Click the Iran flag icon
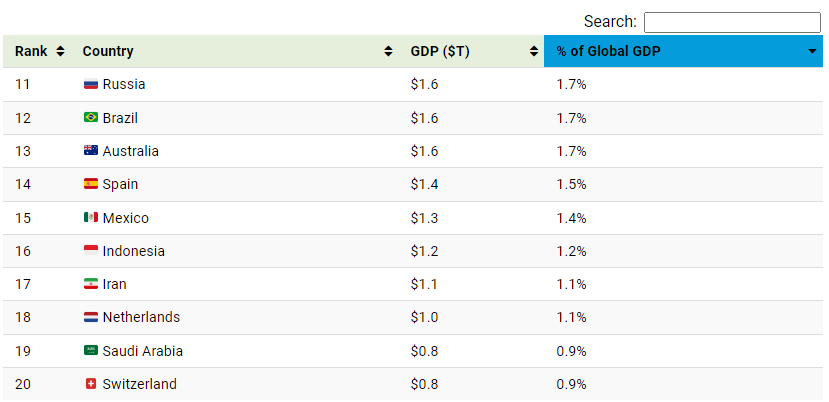The height and width of the screenshot is (402, 829). coord(90,284)
